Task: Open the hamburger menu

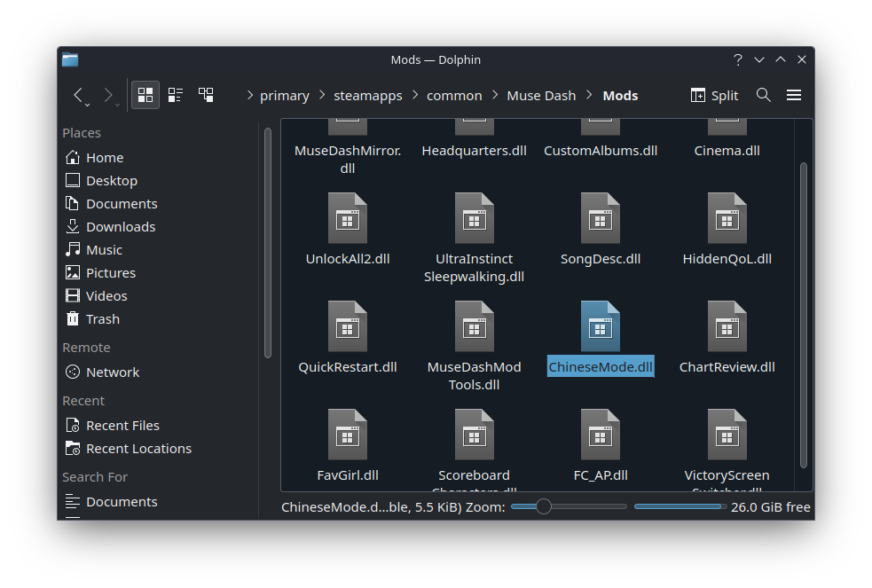Action: pyautogui.click(x=794, y=95)
